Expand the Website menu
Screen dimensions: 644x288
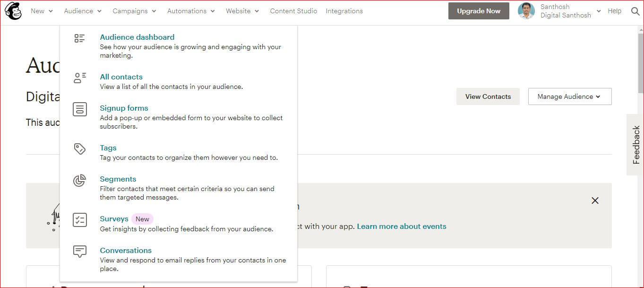pos(242,11)
